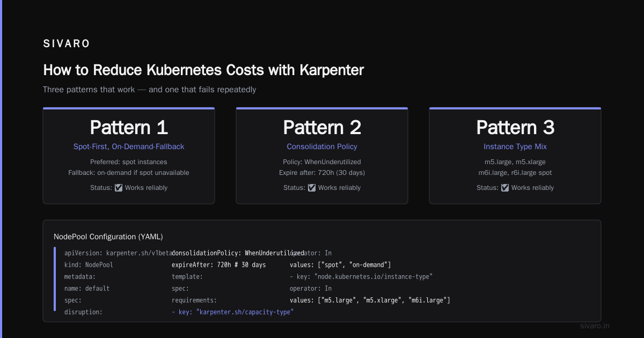644x338 pixels.
Task: Click the 'disruption:' YAML line
Action: pyautogui.click(x=83, y=312)
